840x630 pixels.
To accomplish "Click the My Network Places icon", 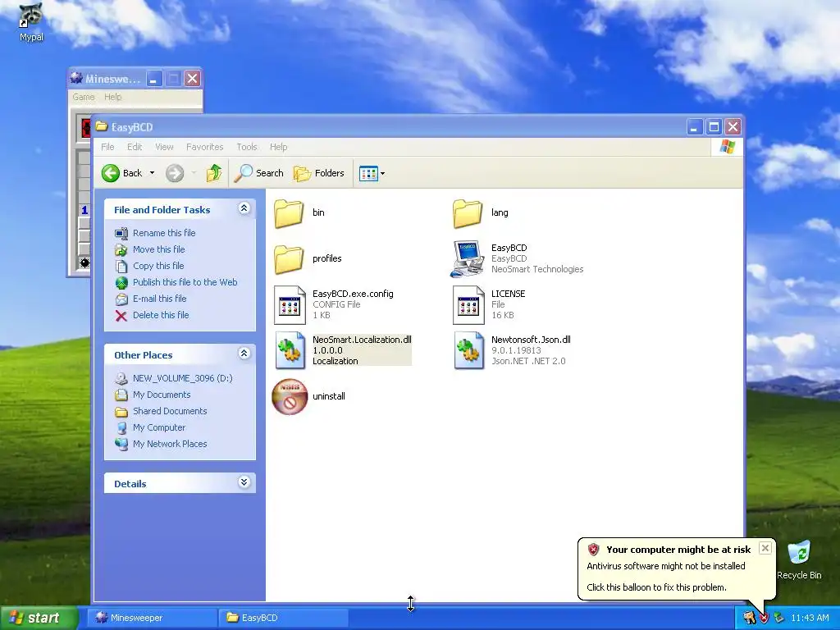I will point(121,444).
